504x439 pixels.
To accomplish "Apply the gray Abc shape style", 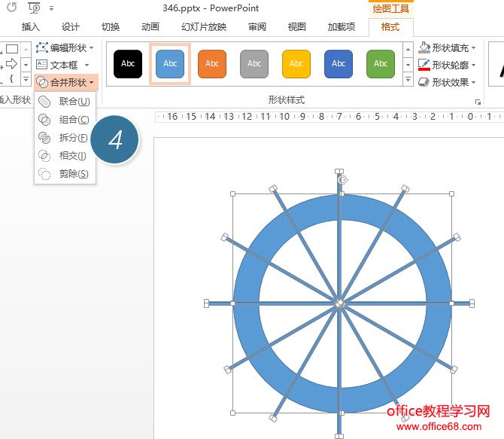I will pyautogui.click(x=254, y=64).
